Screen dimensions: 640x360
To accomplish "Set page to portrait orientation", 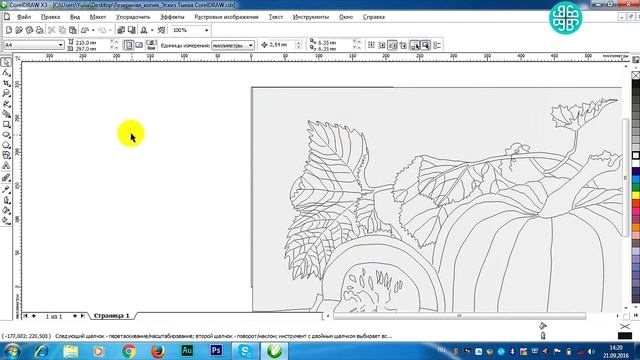I will 129,45.
